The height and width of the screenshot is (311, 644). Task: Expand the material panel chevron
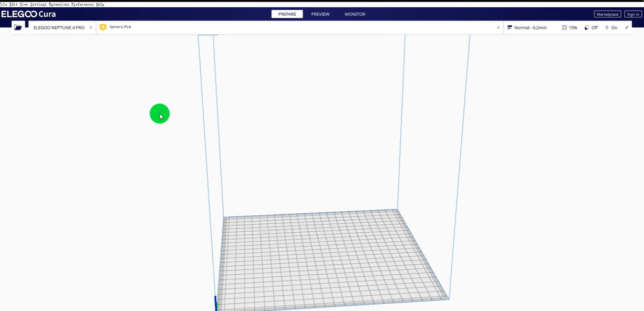[x=498, y=27]
